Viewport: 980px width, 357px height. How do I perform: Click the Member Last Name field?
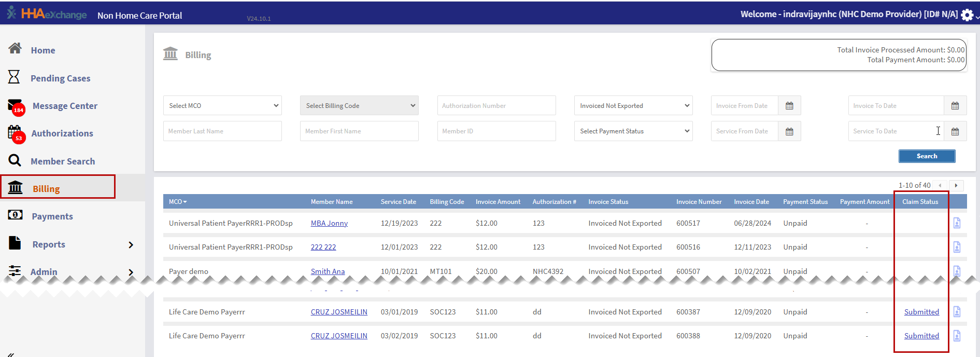pos(222,131)
